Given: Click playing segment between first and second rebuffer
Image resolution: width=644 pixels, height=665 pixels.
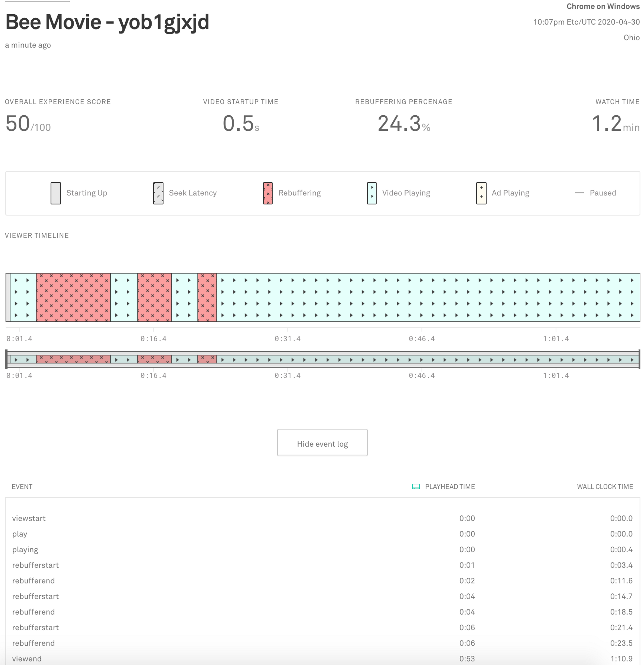Looking at the screenshot, I should pyautogui.click(x=124, y=297).
